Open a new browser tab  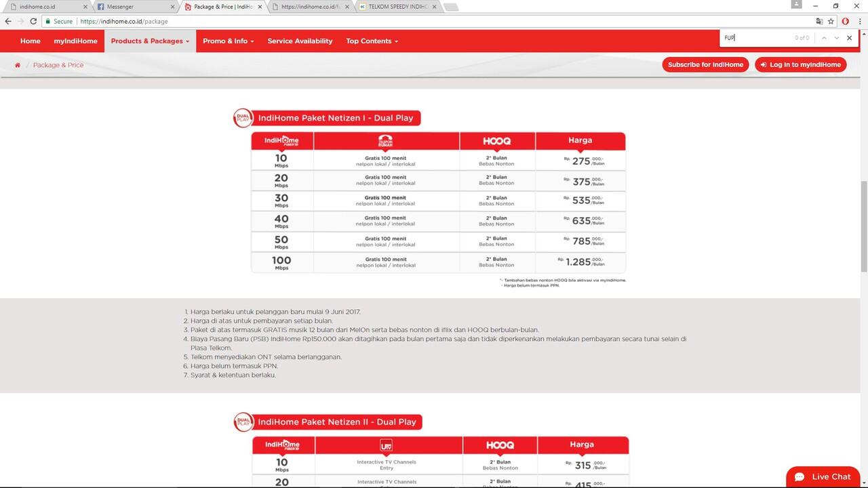click(x=451, y=7)
